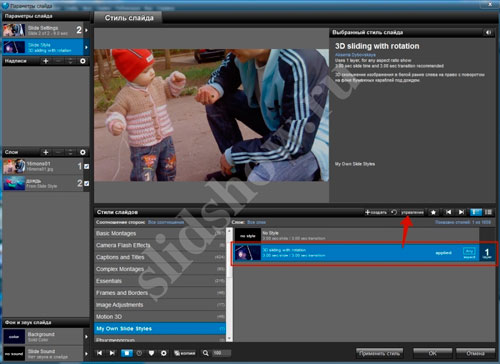Click the clock icon in bottom toolbar

tap(139, 353)
